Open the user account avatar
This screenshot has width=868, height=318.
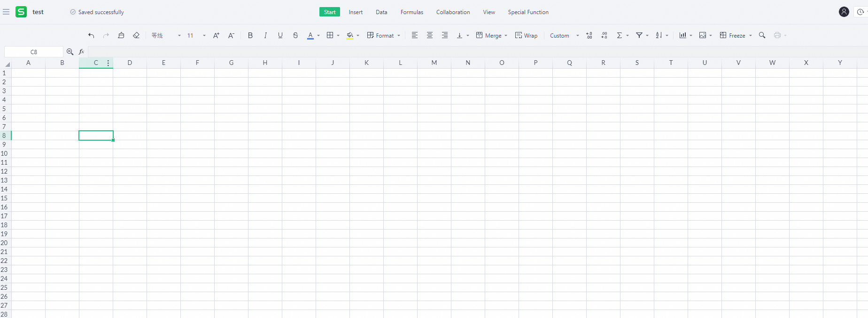point(844,12)
